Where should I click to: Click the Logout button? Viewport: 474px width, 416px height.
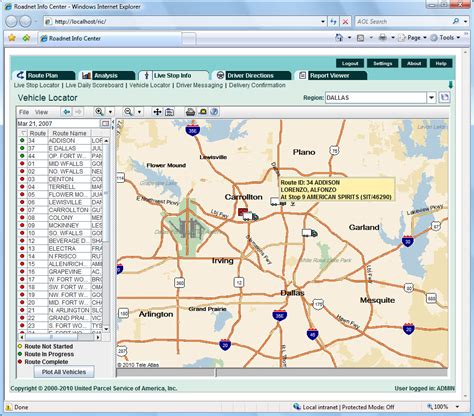pyautogui.click(x=350, y=63)
